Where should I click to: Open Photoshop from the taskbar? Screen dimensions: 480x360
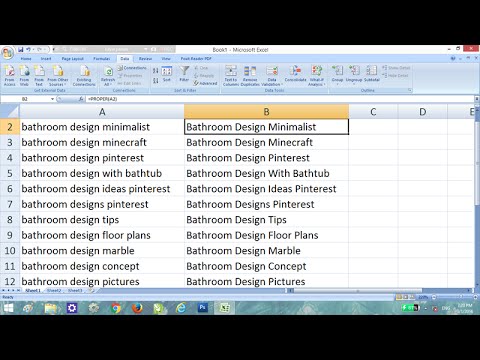coord(202,308)
